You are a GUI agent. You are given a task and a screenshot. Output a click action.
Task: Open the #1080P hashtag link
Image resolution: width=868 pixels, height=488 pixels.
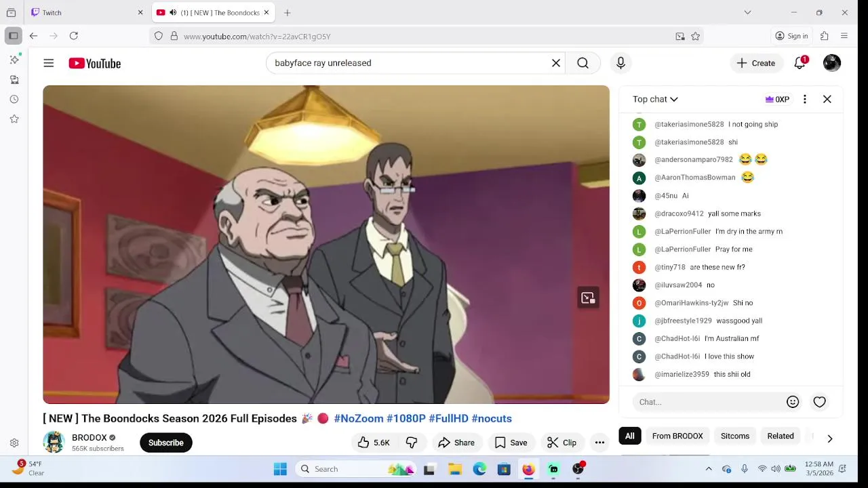click(406, 419)
